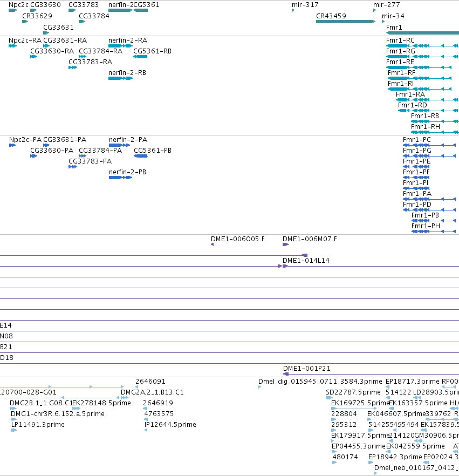Click the mir-34 gene label

(x=393, y=16)
